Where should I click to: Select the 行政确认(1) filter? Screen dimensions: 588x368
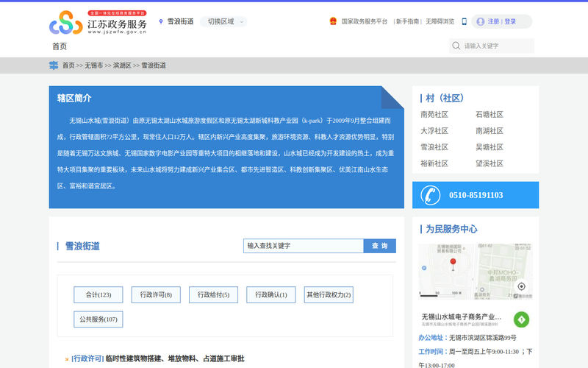[271, 295]
